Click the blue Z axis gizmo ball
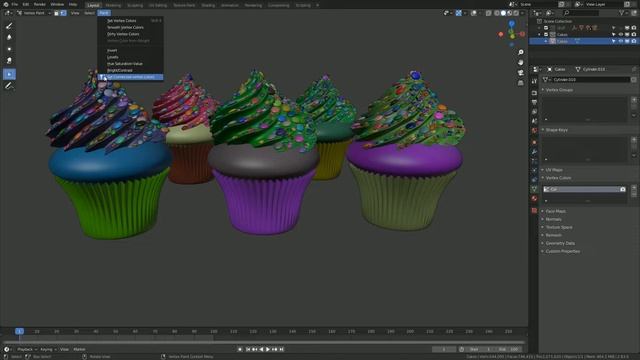The width and height of the screenshot is (640, 360). [512, 24]
